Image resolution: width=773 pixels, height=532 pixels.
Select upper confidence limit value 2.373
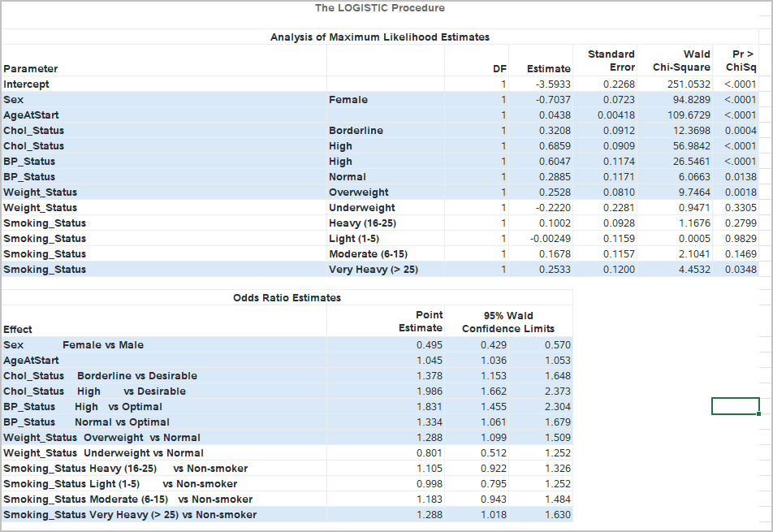tap(557, 391)
